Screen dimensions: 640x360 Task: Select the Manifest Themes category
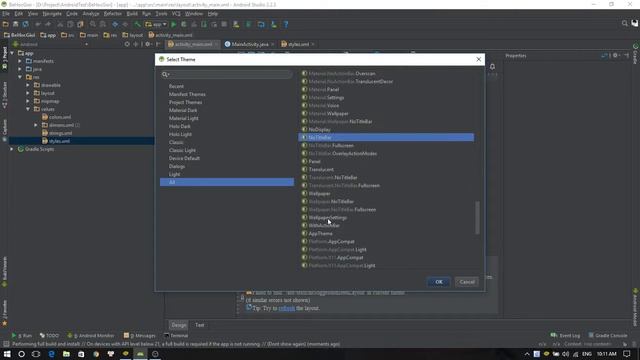point(187,94)
